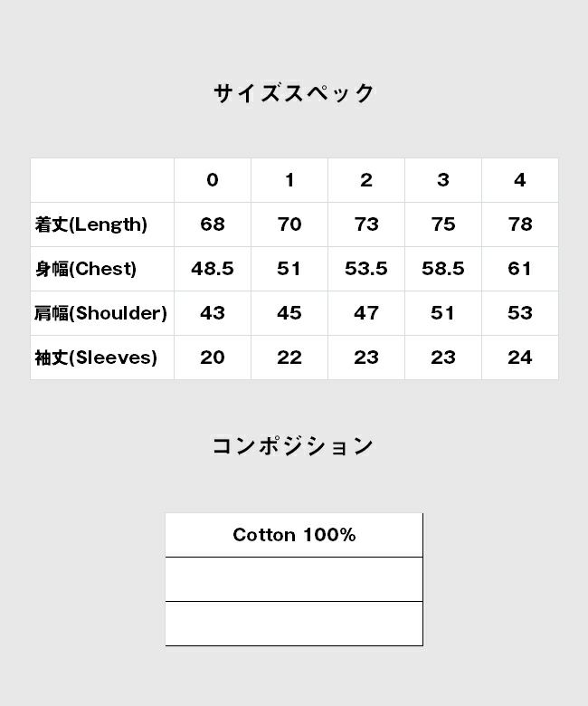Select Sleeves value 24 cell
The width and height of the screenshot is (588, 706).
(x=520, y=358)
